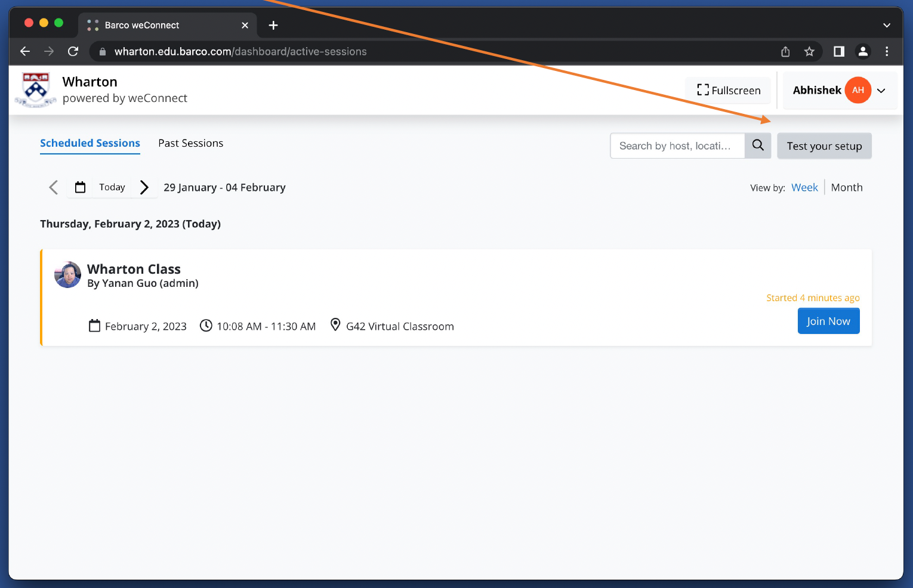Click 'Started 4 minutes ago' status text
The width and height of the screenshot is (913, 588).
[813, 298]
